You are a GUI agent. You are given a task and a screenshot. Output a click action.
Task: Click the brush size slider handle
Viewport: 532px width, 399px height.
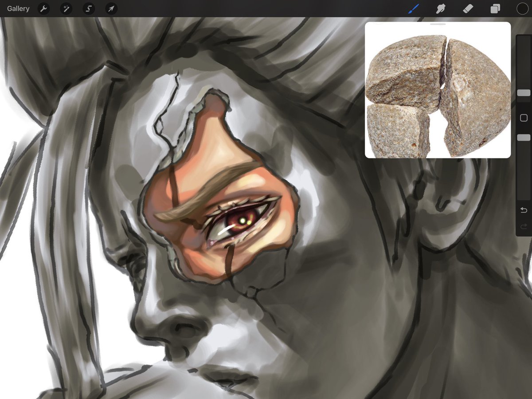[524, 93]
